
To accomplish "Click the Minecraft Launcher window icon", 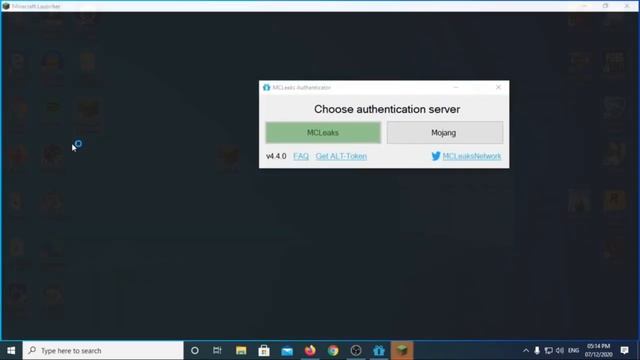I will (6, 6).
